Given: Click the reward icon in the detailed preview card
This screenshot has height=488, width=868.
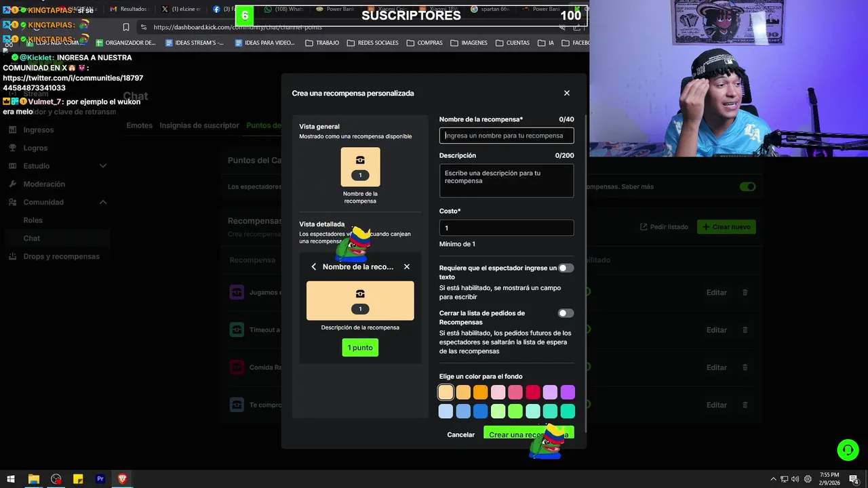Looking at the screenshot, I should click(x=360, y=293).
